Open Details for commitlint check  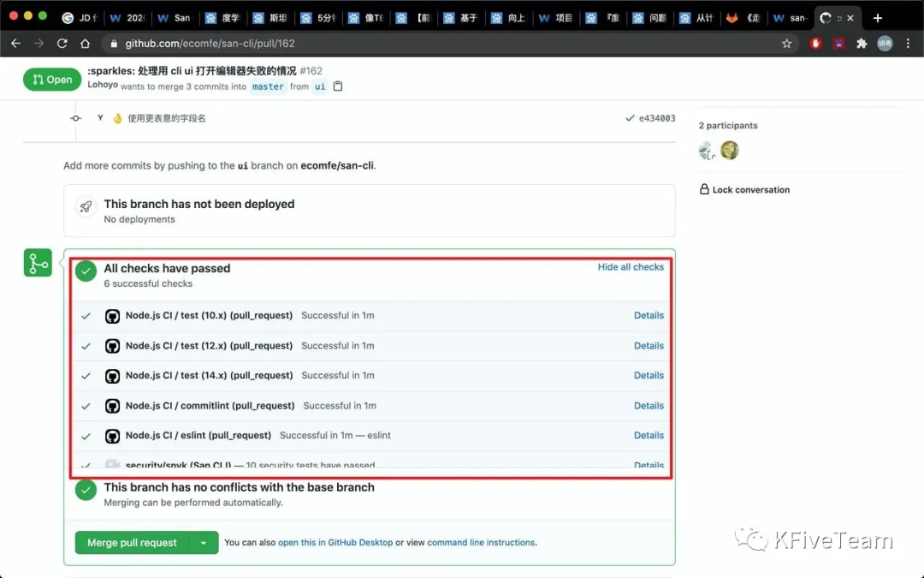(649, 406)
